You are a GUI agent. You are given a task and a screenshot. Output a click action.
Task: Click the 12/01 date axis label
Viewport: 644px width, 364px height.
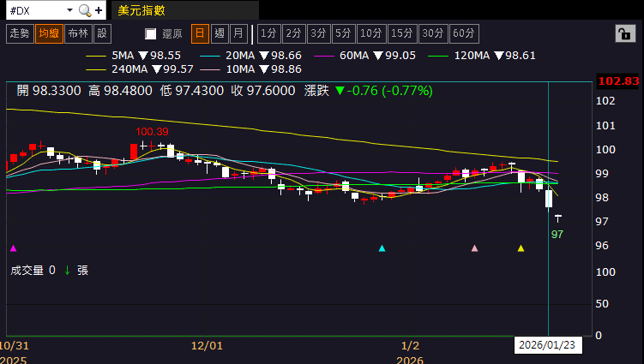pos(207,345)
